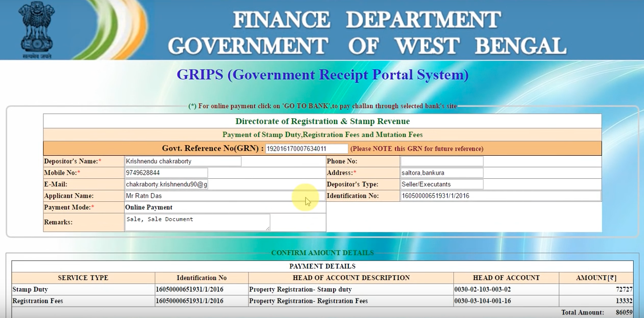The image size is (644, 318).
Task: Click the Registration Fees amount '13332'
Action: tap(624, 301)
